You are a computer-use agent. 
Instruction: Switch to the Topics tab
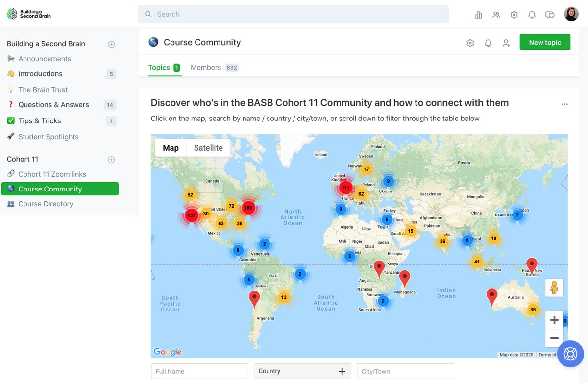pyautogui.click(x=164, y=68)
